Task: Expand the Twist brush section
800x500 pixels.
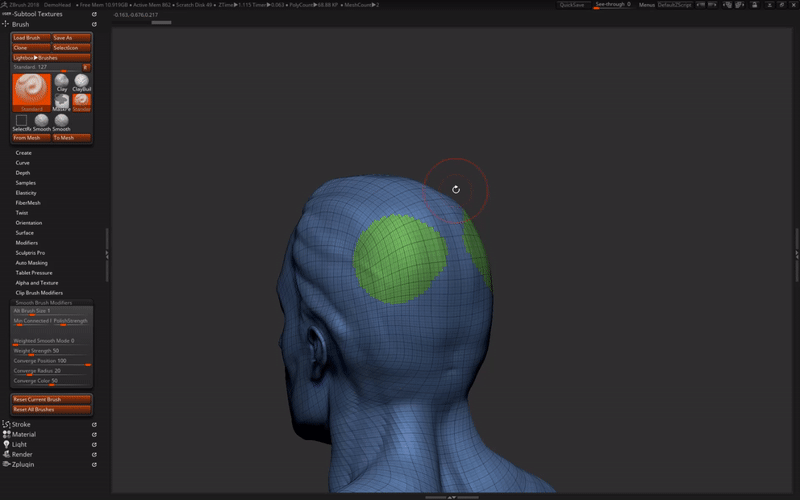Action: click(22, 213)
